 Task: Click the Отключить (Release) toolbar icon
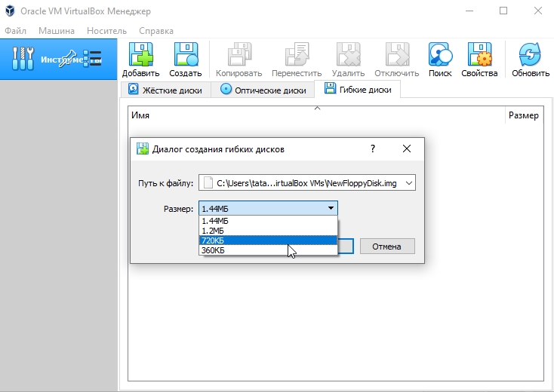397,55
